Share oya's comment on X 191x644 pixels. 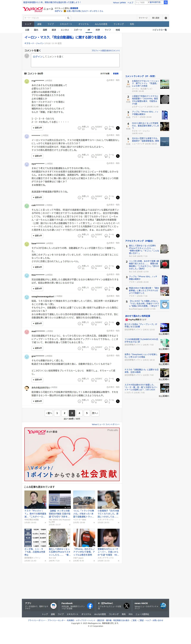pos(118,198)
